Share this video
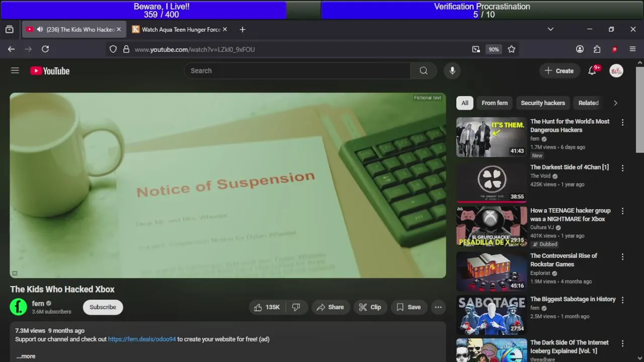644x362 pixels. (330, 307)
